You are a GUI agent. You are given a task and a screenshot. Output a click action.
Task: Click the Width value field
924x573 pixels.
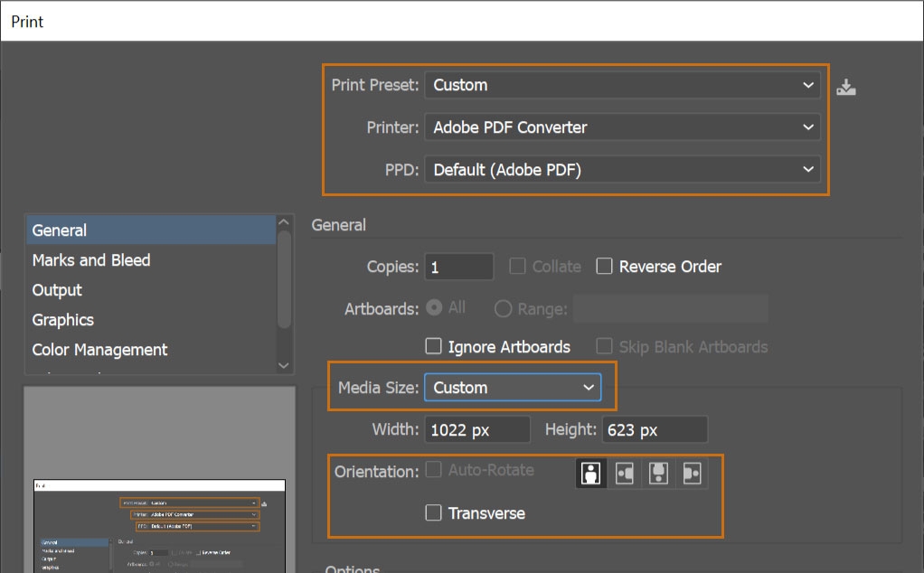(476, 429)
